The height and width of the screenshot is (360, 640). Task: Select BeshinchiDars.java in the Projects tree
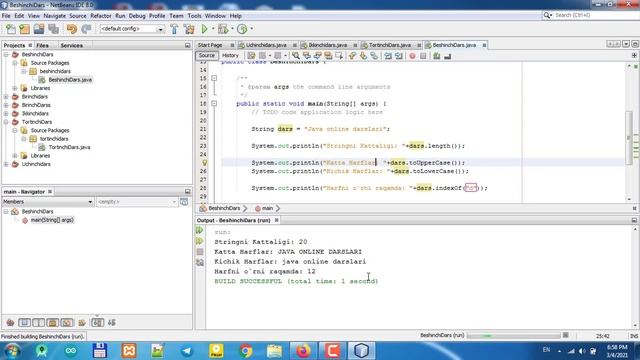pyautogui.click(x=70, y=80)
